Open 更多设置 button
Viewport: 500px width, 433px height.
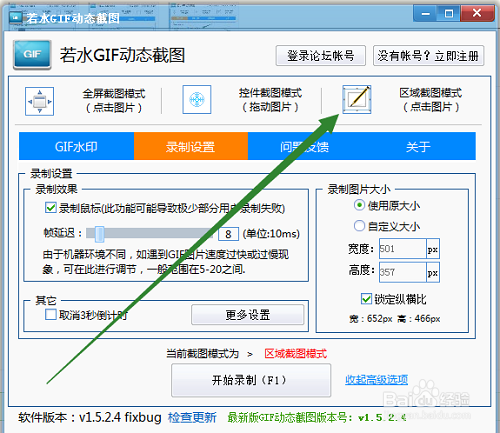[248, 314]
